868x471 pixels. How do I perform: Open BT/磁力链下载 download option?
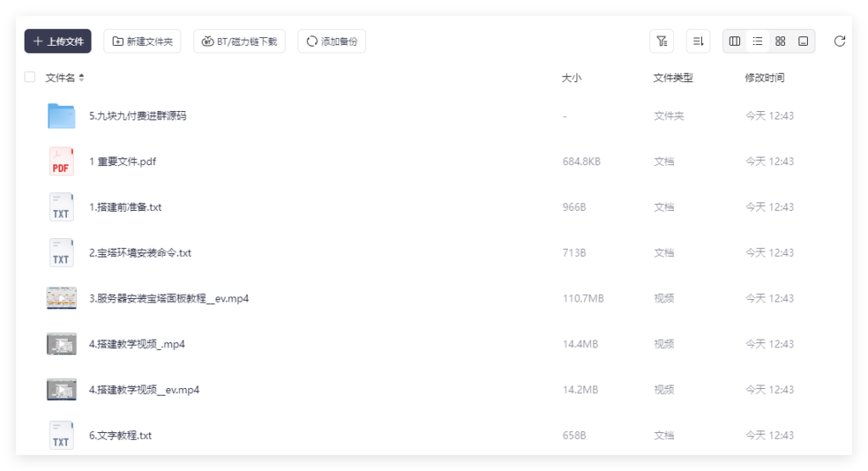pyautogui.click(x=239, y=42)
